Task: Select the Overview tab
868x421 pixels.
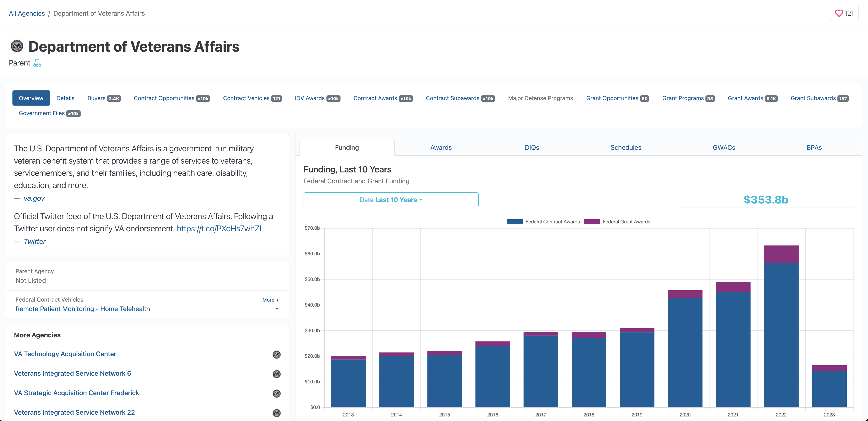Action: pos(31,98)
